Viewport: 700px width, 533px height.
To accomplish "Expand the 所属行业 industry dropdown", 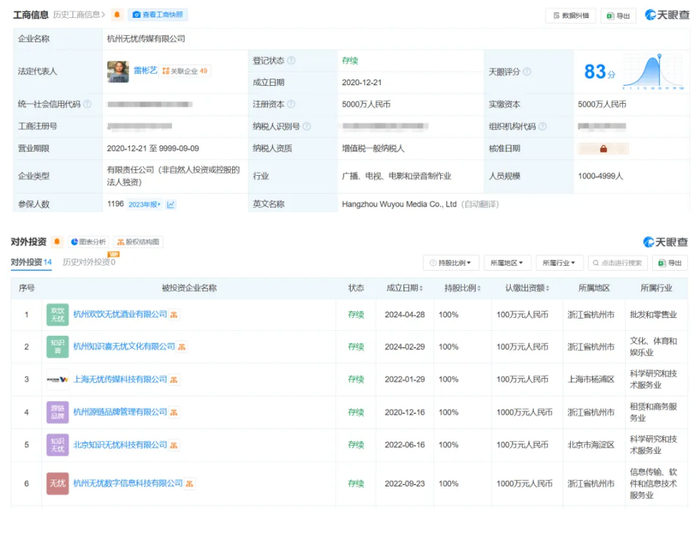I will [x=560, y=263].
